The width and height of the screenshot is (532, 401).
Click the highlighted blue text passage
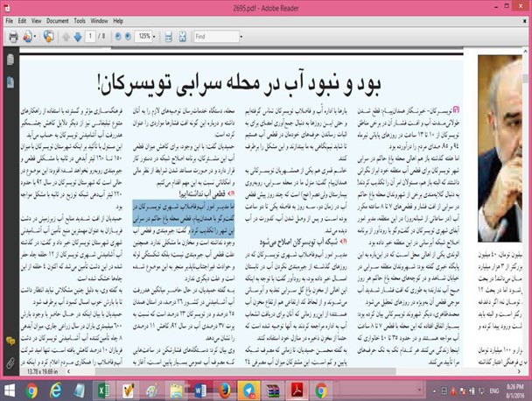tap(183, 218)
